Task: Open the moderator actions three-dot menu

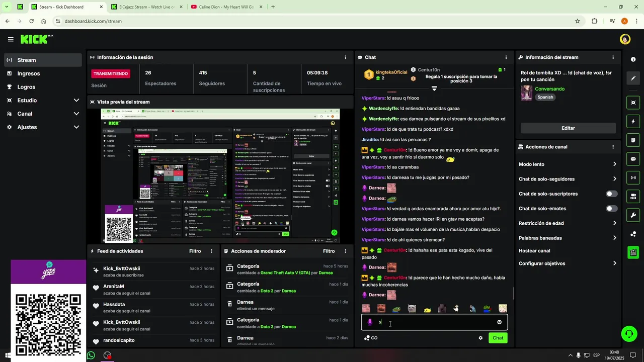Action: pyautogui.click(x=345, y=251)
